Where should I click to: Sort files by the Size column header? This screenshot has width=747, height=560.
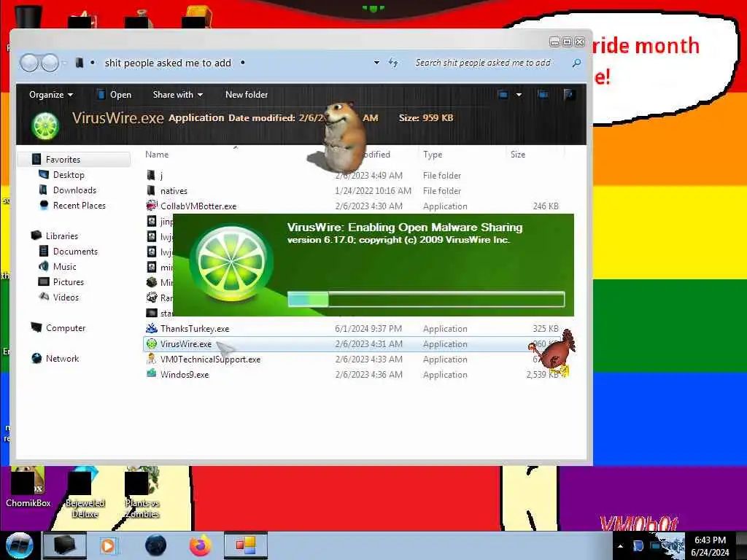518,155
